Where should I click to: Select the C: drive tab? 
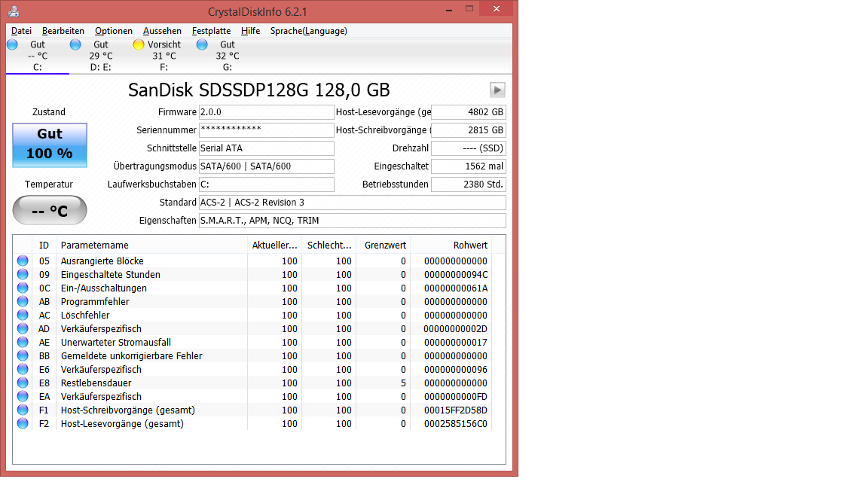(37, 56)
